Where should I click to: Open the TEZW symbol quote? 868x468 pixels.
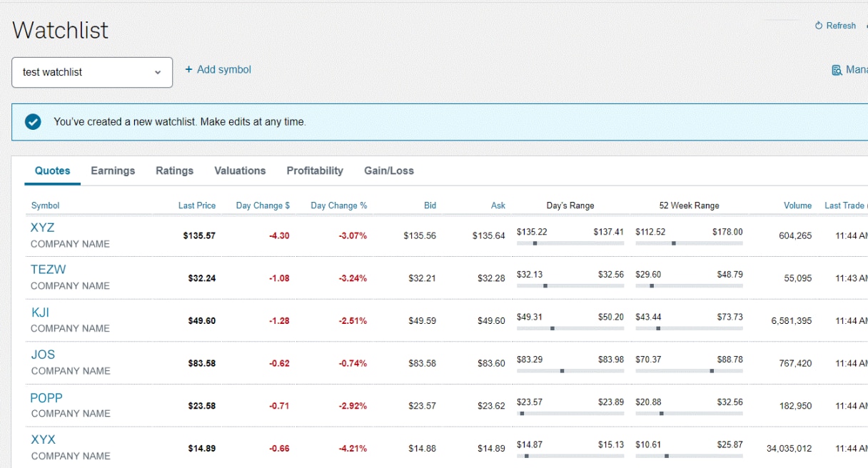[x=48, y=270]
